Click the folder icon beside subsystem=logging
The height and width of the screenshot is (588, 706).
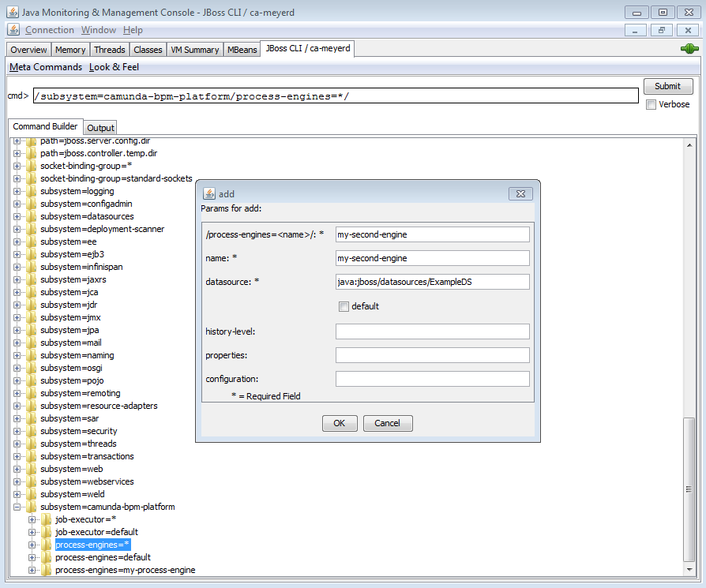[31, 191]
